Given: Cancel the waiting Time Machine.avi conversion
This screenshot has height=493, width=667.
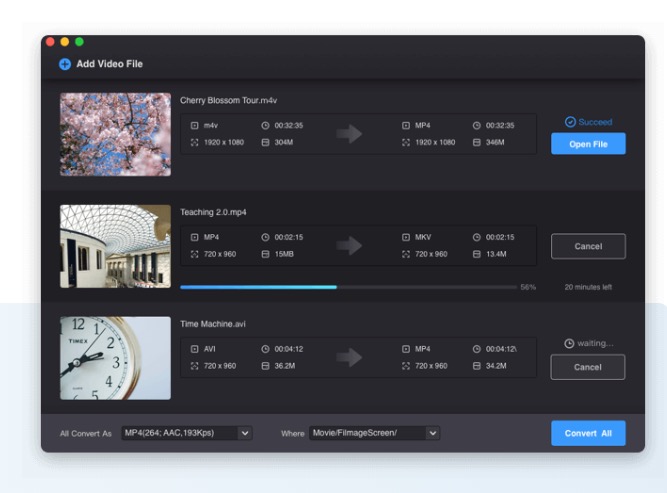Looking at the screenshot, I should (588, 367).
